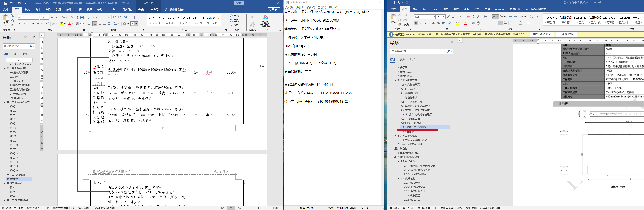Image resolution: width=644 pixels, height=210 pixels.
Task: Switch to the 页面 tab in the left navigation pane
Action: point(15,54)
